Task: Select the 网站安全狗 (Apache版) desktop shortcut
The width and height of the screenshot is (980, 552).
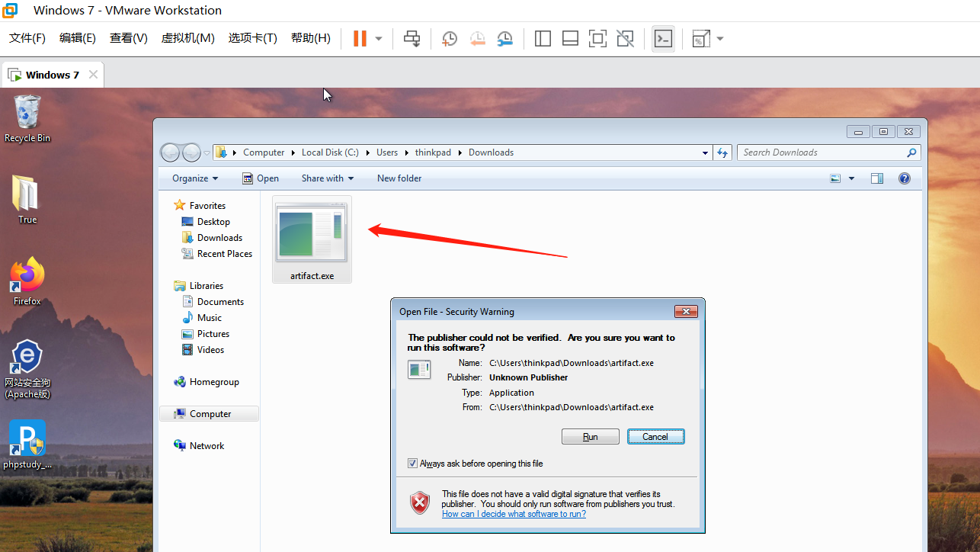Action: 27,369
